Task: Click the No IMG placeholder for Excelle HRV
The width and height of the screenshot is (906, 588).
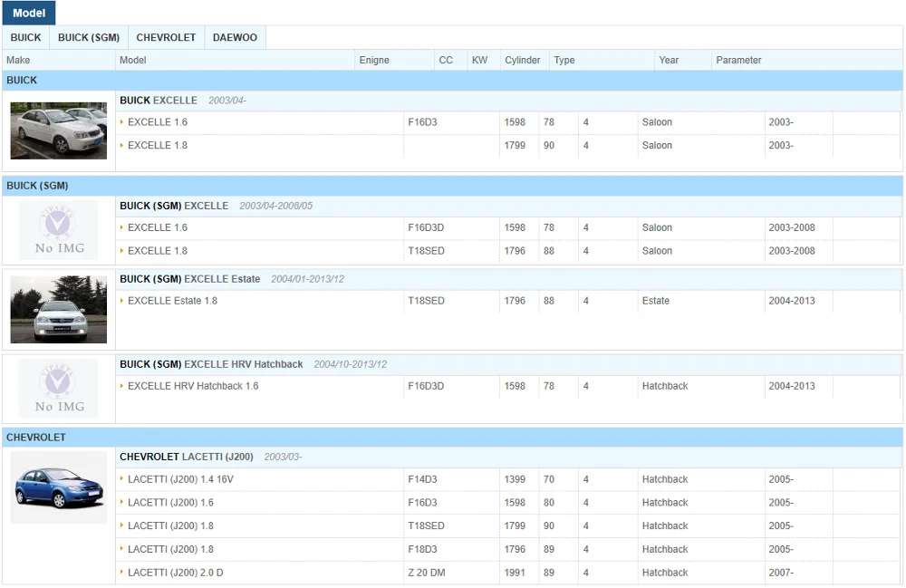Action: tap(59, 389)
